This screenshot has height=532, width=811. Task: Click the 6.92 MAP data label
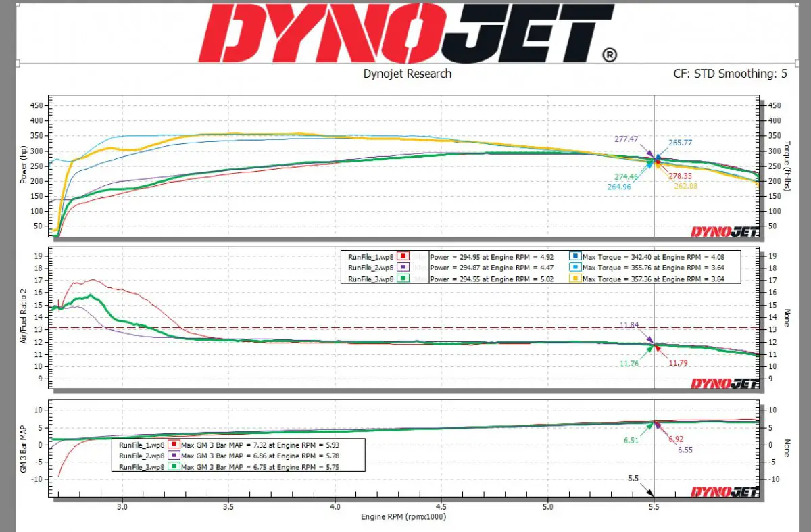[676, 439]
